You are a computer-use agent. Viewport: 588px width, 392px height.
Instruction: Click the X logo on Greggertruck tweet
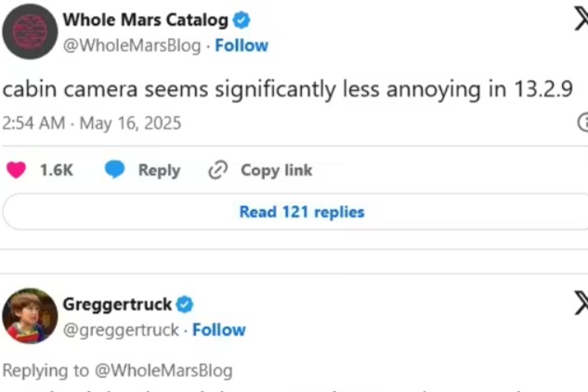tap(581, 304)
